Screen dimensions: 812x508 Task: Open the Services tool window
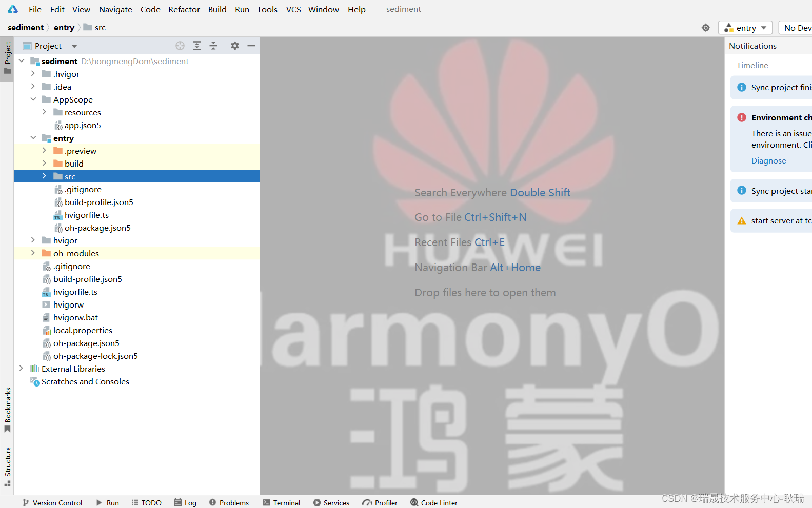(331, 503)
